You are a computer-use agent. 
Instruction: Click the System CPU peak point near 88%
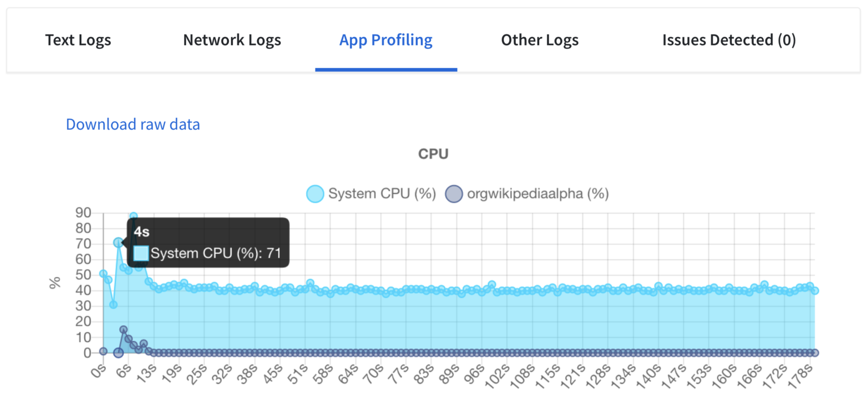[133, 216]
